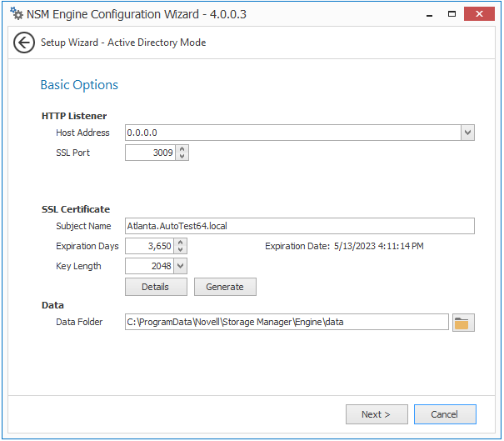Click the Host Address text box

click(x=292, y=133)
